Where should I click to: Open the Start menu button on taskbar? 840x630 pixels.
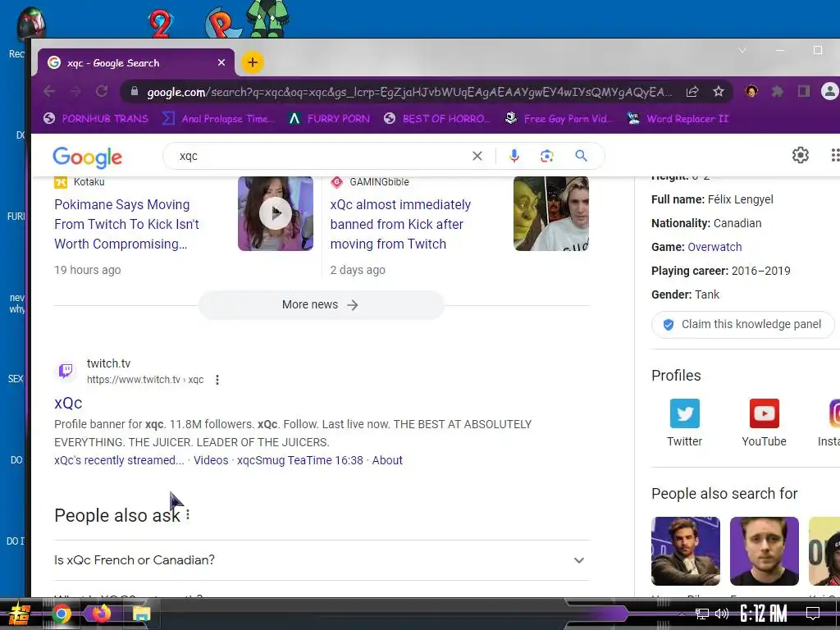19,614
